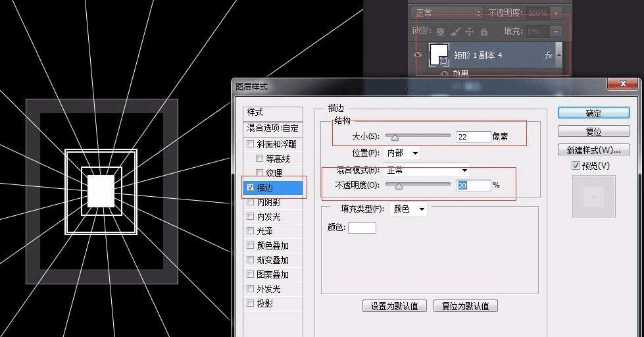The height and width of the screenshot is (337, 644).
Task: Enable the 光泽 checkbox
Action: point(250,230)
